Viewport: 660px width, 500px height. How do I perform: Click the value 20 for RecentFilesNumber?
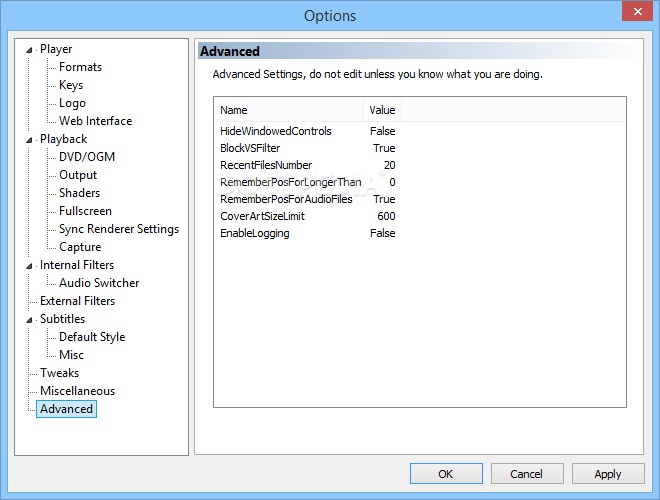[389, 165]
